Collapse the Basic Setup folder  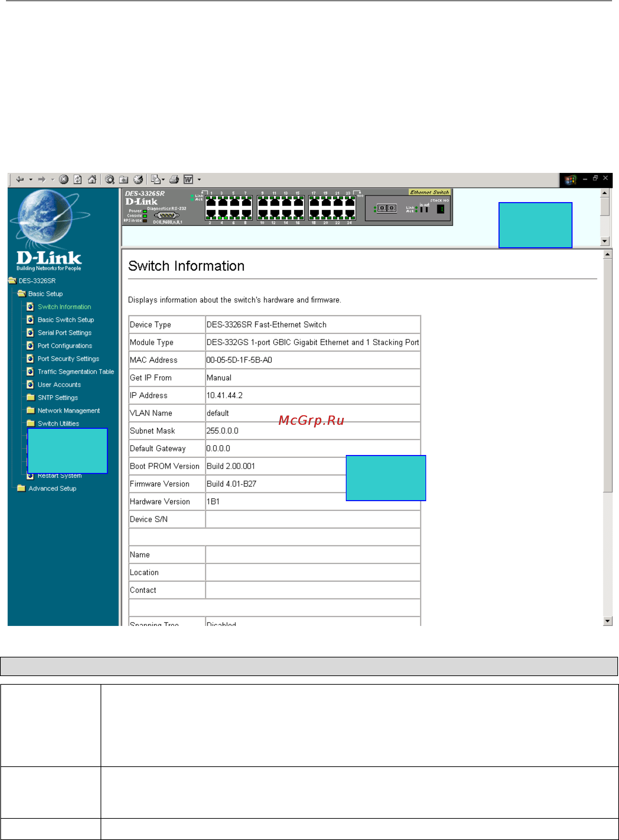click(x=22, y=293)
